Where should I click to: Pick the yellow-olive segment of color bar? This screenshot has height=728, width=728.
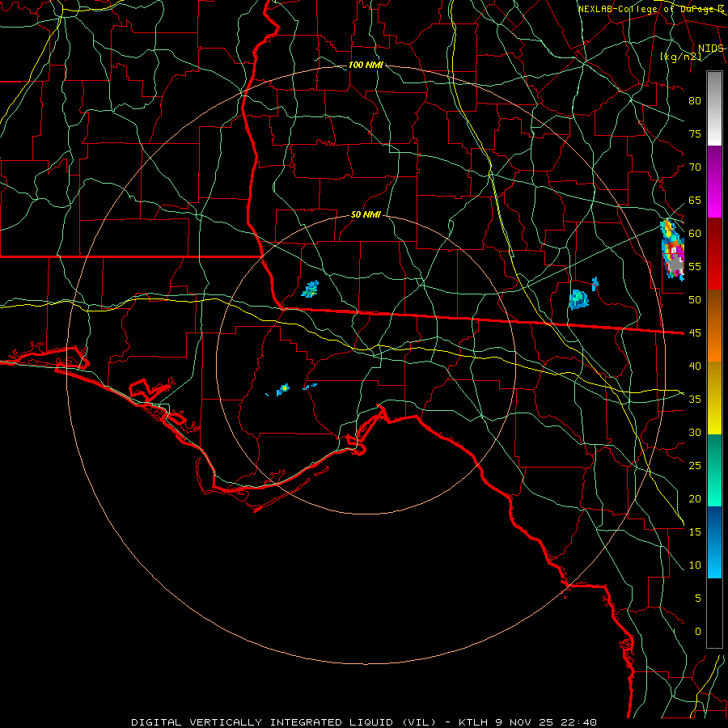714,398
